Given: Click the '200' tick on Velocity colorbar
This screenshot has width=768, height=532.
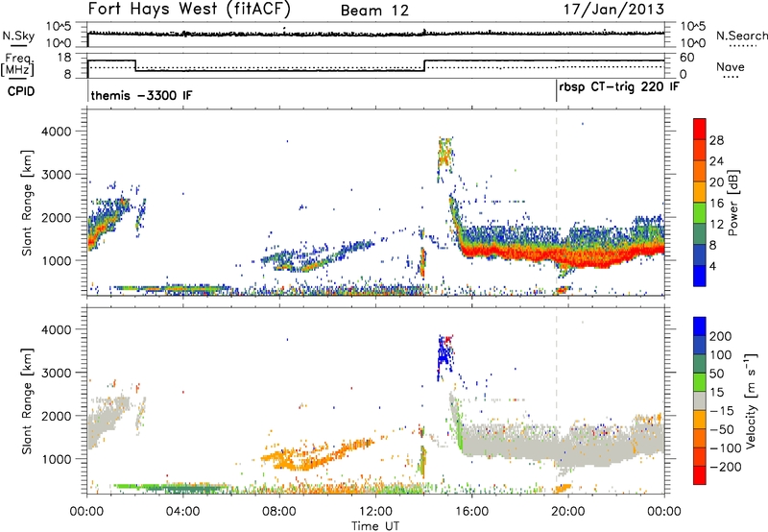Looking at the screenshot, I should 720,336.
